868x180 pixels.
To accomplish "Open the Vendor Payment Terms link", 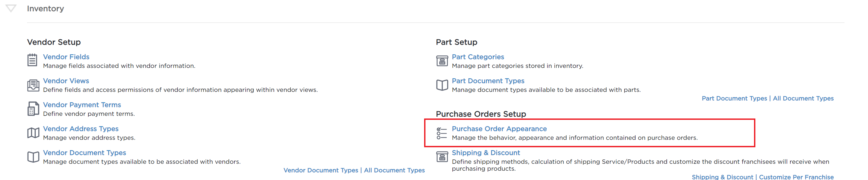I will (x=82, y=105).
